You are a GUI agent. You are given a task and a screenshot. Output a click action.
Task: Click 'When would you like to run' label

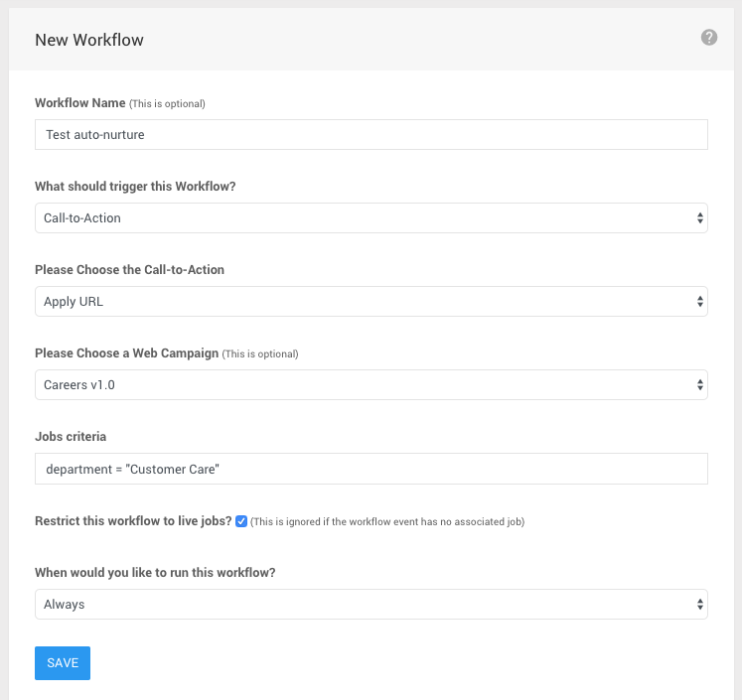[155, 573]
